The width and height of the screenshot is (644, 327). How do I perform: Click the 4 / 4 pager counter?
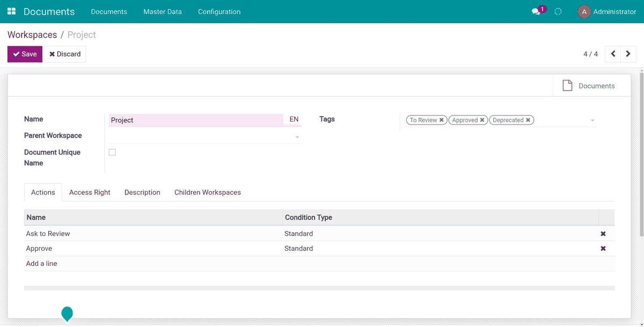(x=590, y=54)
